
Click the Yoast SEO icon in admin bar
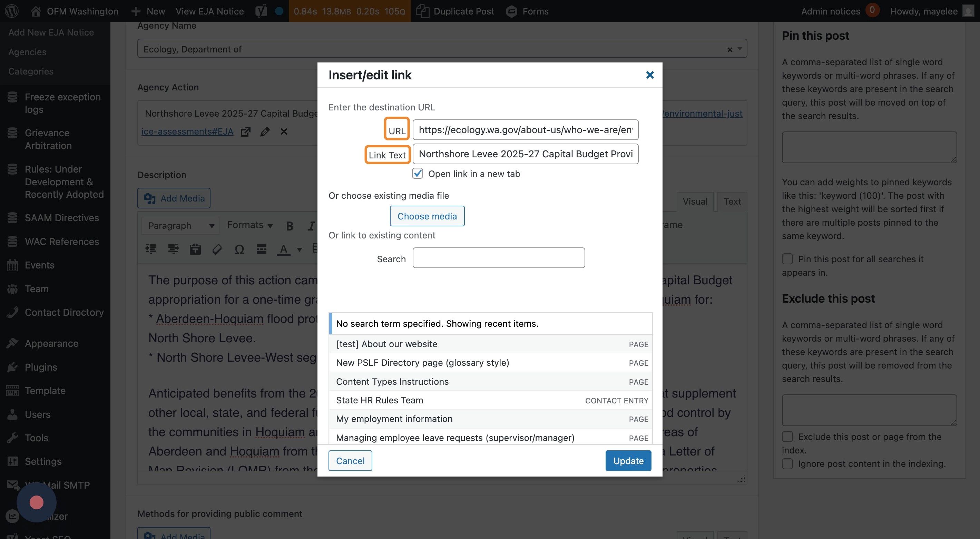click(261, 11)
